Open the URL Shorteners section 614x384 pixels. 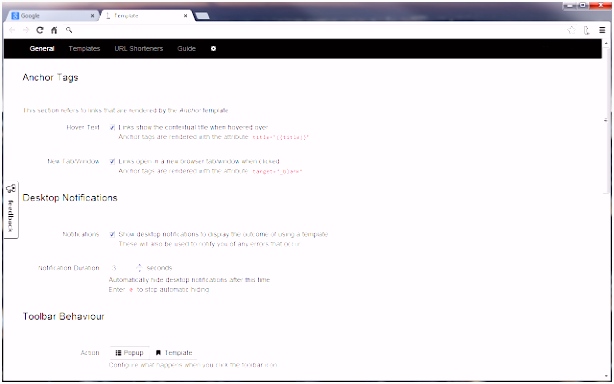point(139,49)
